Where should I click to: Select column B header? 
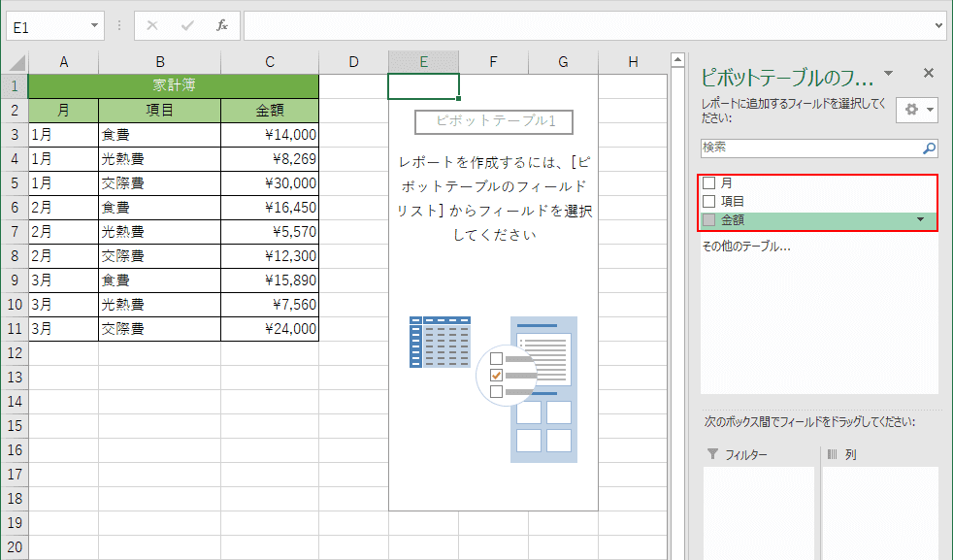tap(160, 62)
